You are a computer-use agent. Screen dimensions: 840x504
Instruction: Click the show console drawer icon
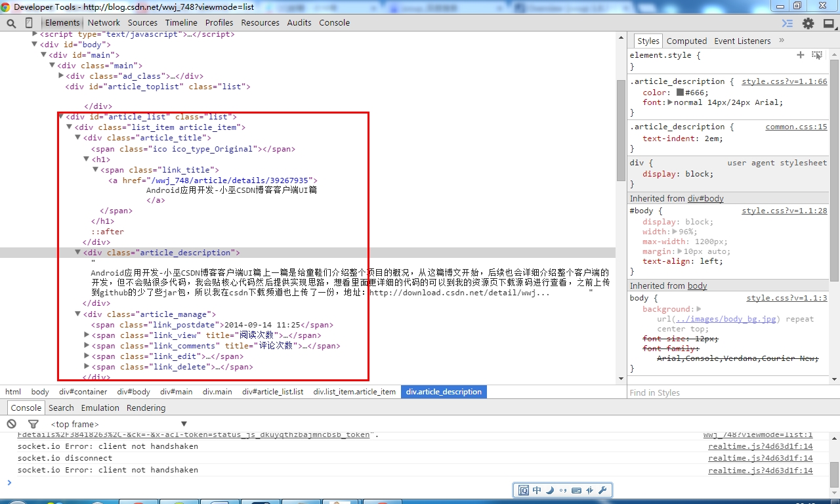(x=787, y=23)
